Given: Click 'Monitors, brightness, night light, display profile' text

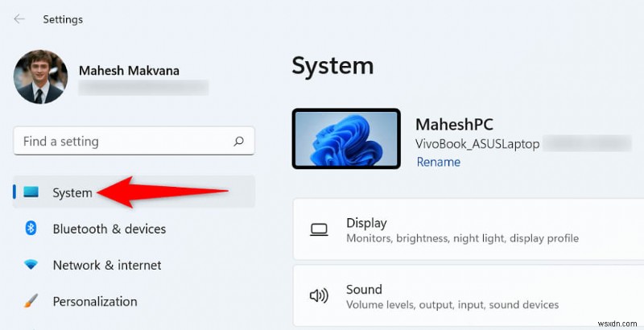Looking at the screenshot, I should pos(462,238).
